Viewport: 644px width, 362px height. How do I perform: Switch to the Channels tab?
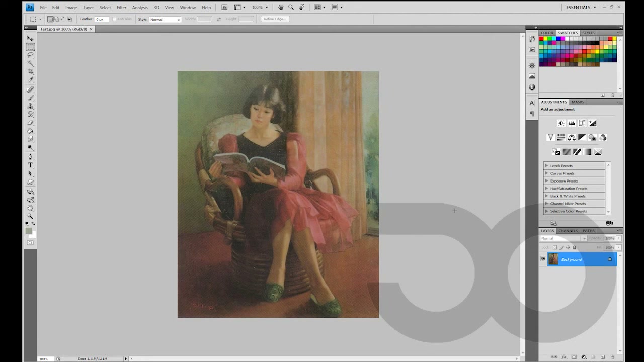(568, 231)
